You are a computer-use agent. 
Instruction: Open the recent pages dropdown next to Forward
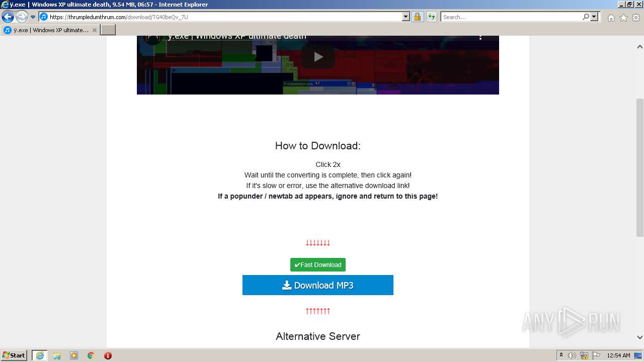coord(33,17)
